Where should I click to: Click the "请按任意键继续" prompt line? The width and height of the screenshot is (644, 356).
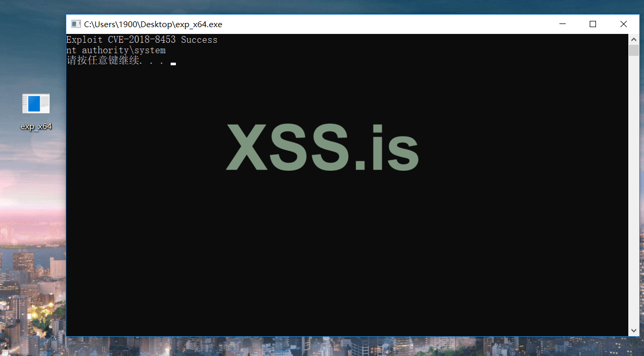pos(115,61)
